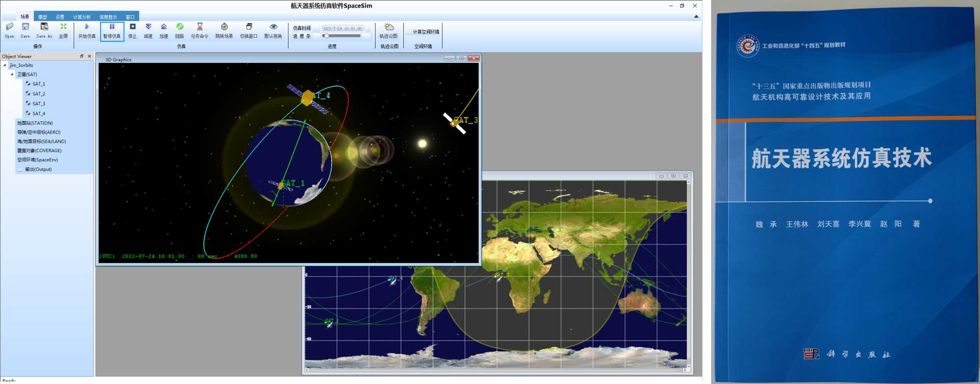Click the 仿真时间 date-time field
The width and height of the screenshot is (980, 384).
(343, 28)
